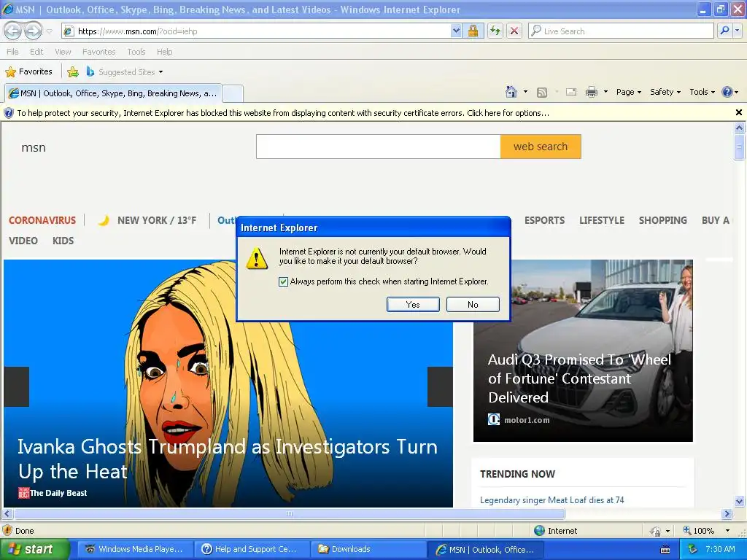Image resolution: width=747 pixels, height=560 pixels.
Task: Click the Print icon
Action: tap(591, 92)
